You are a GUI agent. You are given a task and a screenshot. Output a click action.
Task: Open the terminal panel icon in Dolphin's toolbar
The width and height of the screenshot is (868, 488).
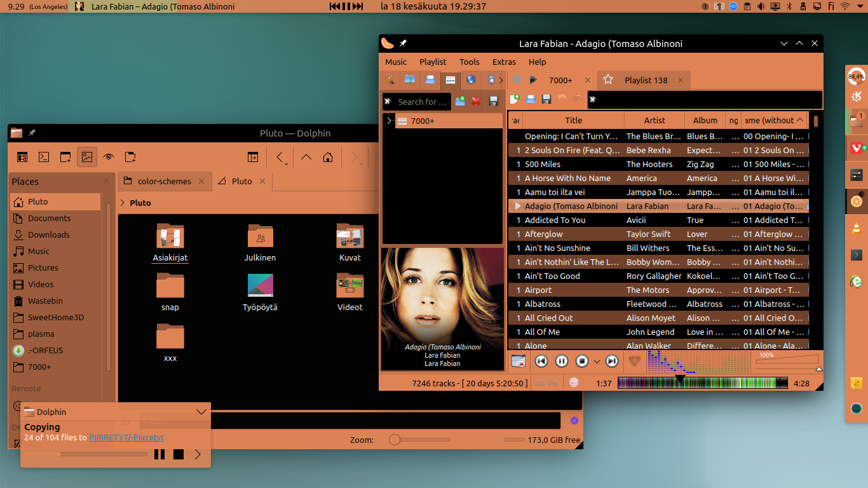click(44, 157)
